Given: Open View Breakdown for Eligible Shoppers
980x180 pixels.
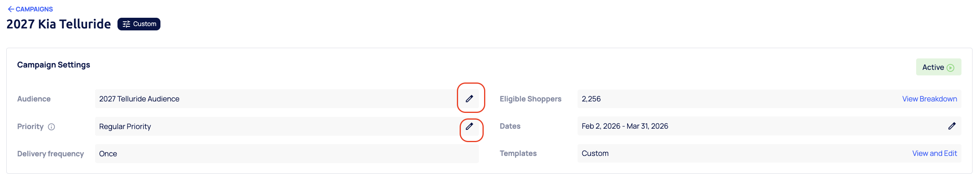Looking at the screenshot, I should 929,99.
